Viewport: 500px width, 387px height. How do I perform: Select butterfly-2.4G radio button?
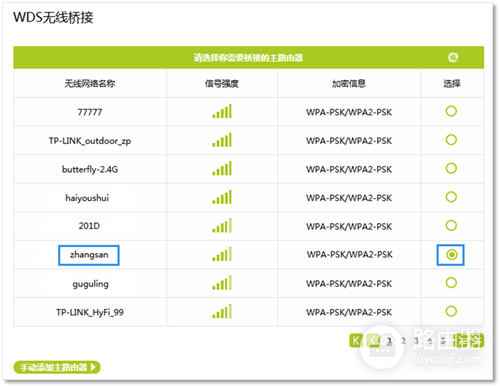(x=451, y=168)
